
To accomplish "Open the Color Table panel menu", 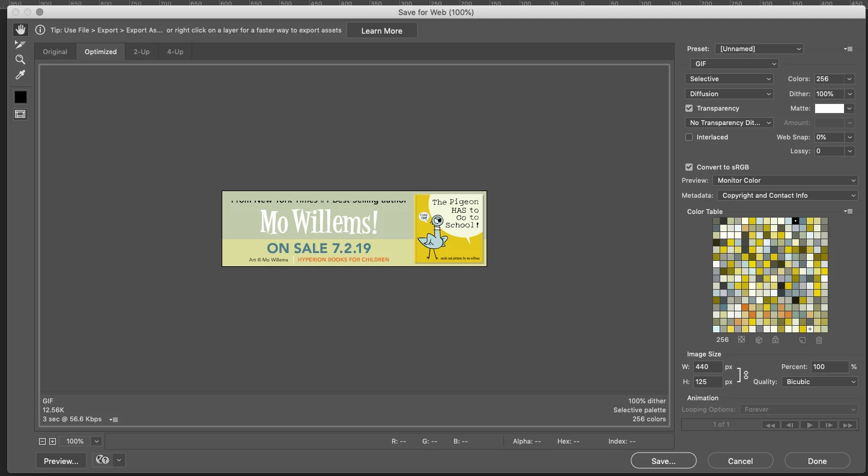I will tap(848, 212).
